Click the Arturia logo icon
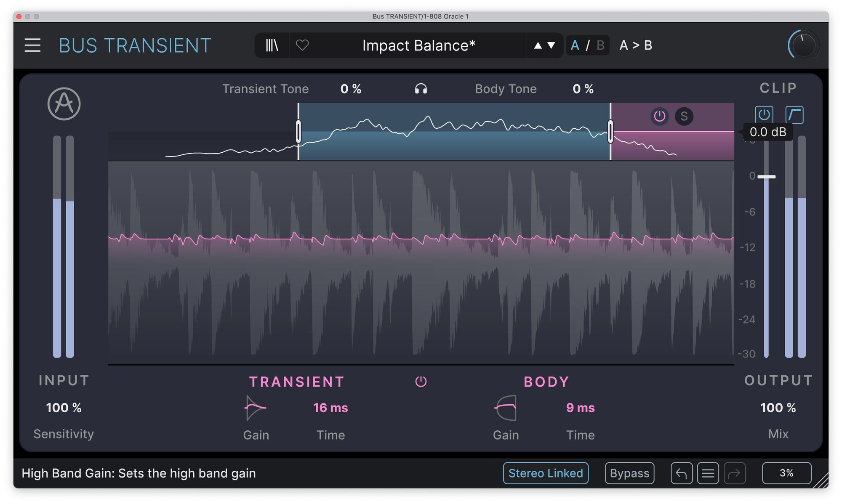Screen dimensions: 842x504 (64, 104)
